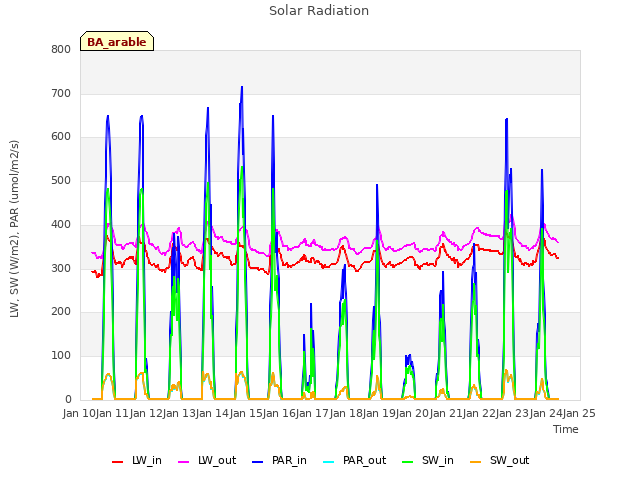The height and width of the screenshot is (480, 640).
Task: Toggle the PAR_in legend entry
Action: click(x=279, y=460)
